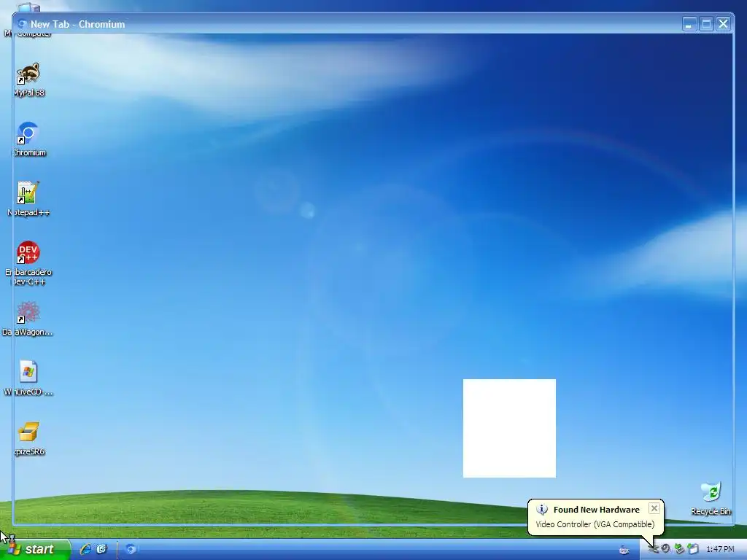Select the DataWagon desktop shortcut
Viewport: 747px width, 560px height.
point(28,319)
